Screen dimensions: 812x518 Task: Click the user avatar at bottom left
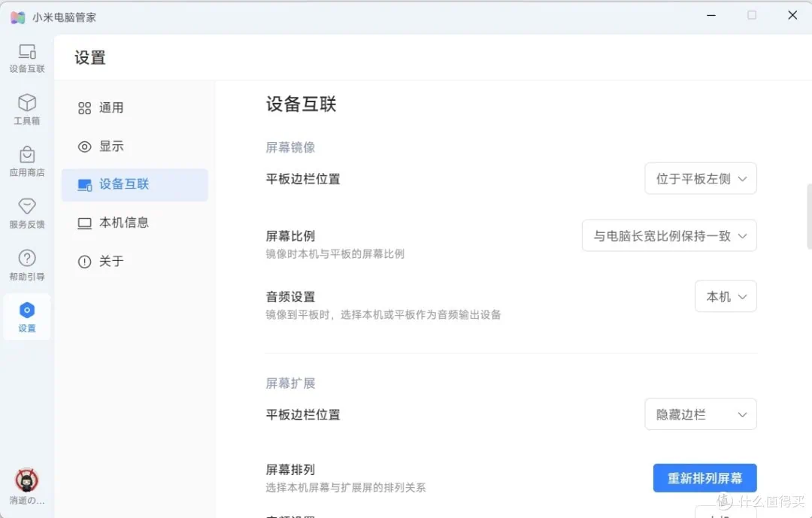[x=26, y=480]
